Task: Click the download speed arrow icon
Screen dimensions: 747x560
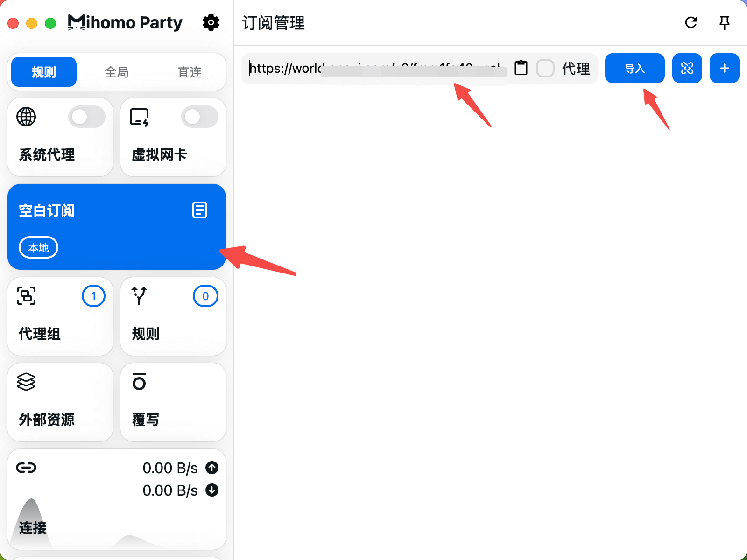Action: [x=212, y=490]
